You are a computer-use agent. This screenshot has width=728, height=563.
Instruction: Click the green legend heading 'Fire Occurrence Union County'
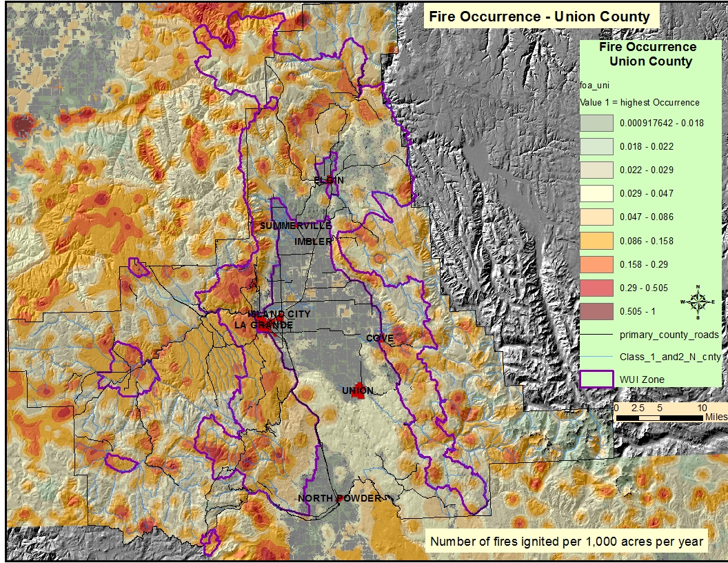(x=649, y=54)
